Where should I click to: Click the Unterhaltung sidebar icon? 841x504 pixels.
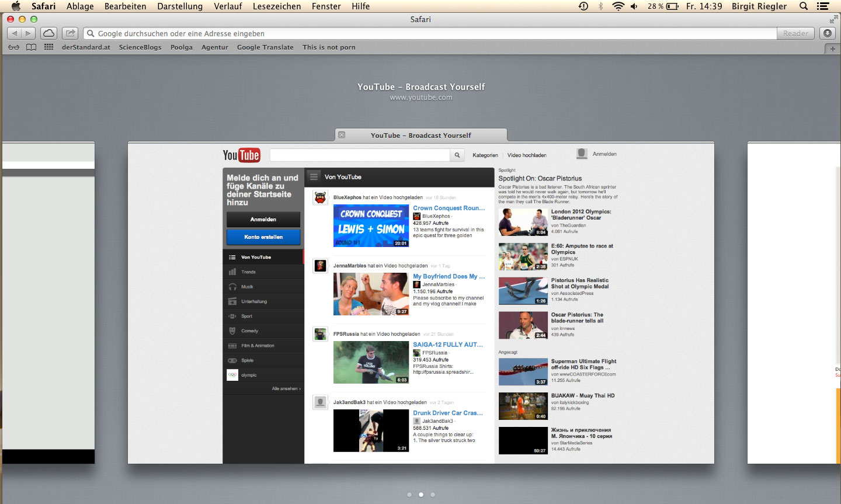tap(232, 301)
